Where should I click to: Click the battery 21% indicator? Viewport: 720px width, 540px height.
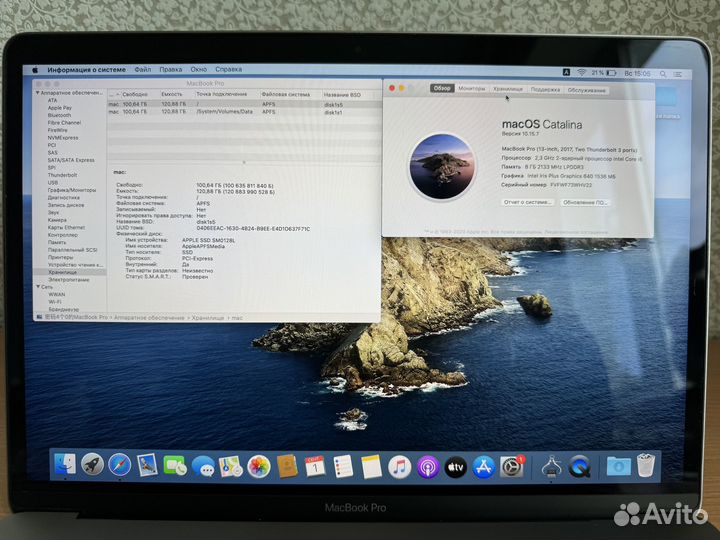pyautogui.click(x=604, y=73)
